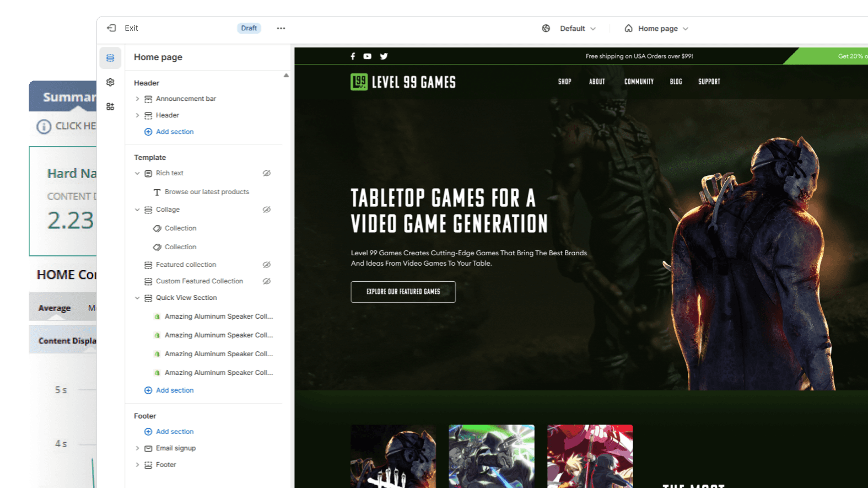Show the hidden Featured collection section
Screen dimensions: 868x488
pyautogui.click(x=267, y=265)
